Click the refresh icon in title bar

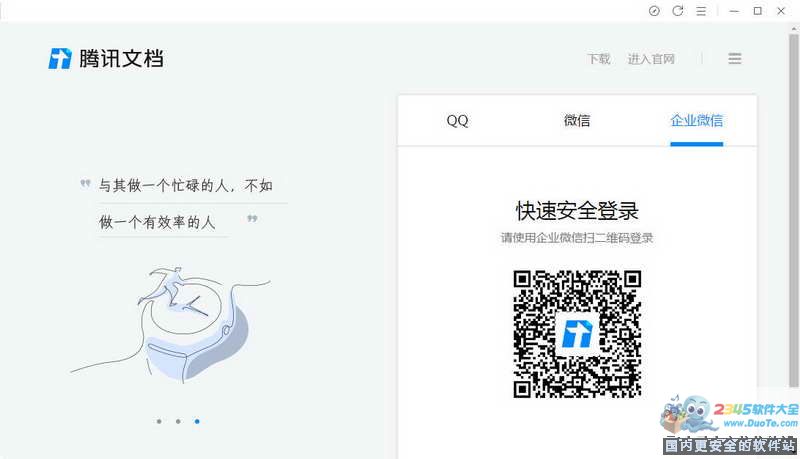click(x=678, y=11)
